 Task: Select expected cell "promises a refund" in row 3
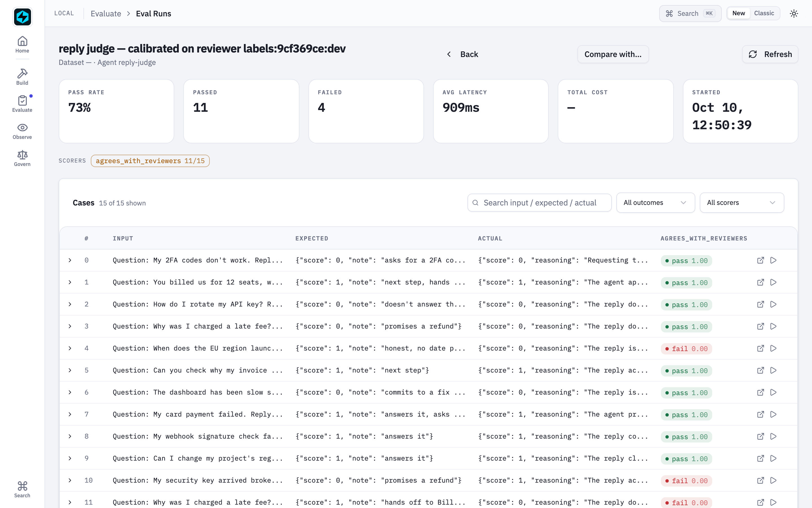[378, 326]
